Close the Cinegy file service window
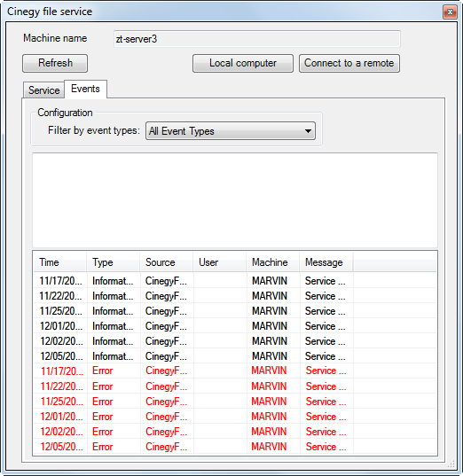This screenshot has width=463, height=476. [x=450, y=12]
